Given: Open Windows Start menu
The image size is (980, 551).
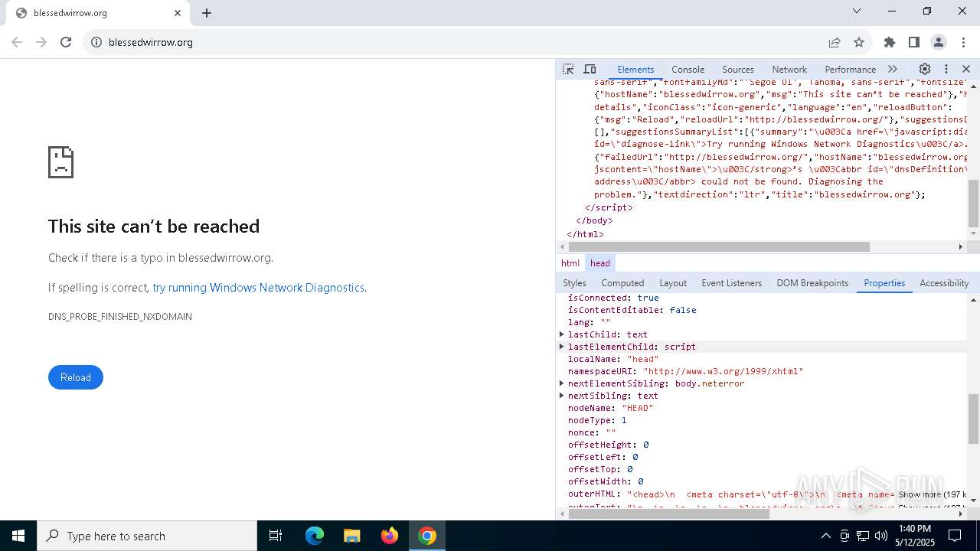Looking at the screenshot, I should point(18,536).
